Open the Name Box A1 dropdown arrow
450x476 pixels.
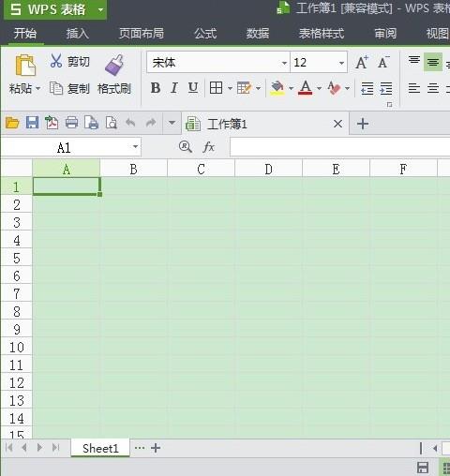pyautogui.click(x=135, y=146)
